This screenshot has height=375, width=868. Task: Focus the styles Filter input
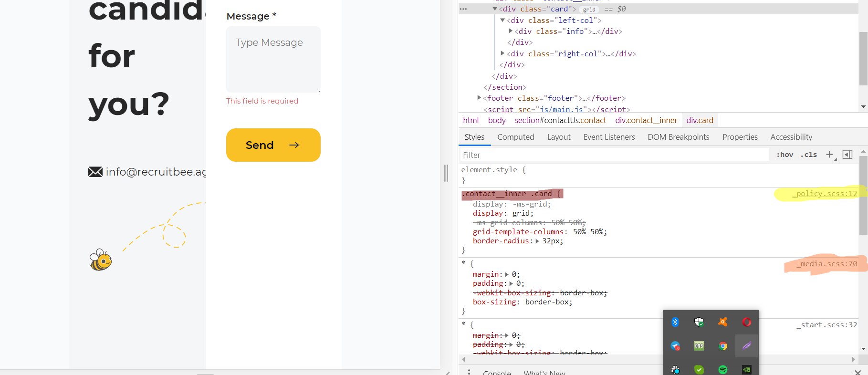click(x=615, y=155)
